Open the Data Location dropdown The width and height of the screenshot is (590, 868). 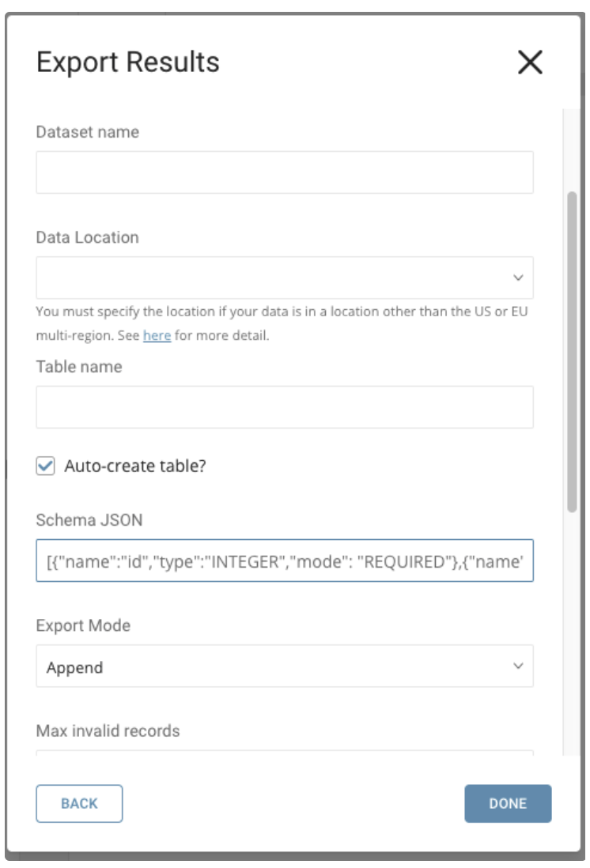coord(284,277)
